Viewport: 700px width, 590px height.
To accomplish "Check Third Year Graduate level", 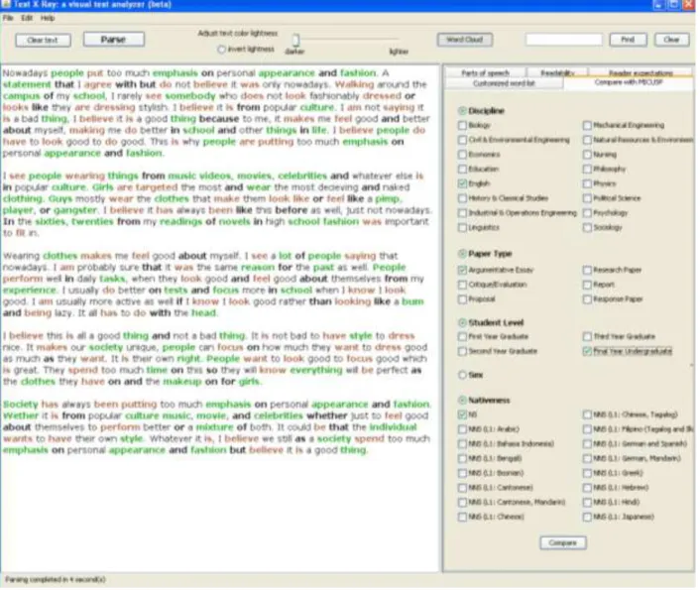I will pos(588,337).
